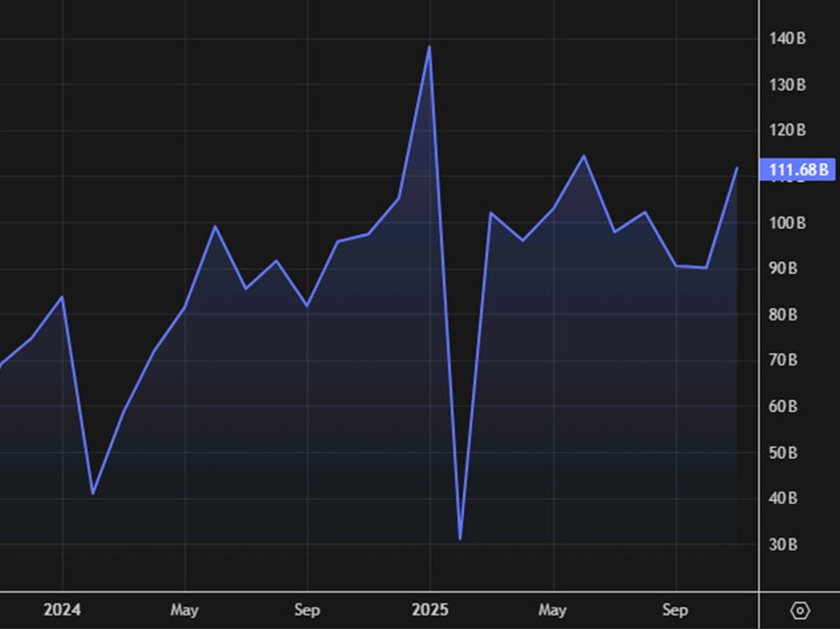Select the Sep label preceding 2025
Screen dimensions: 840x629
307,610
